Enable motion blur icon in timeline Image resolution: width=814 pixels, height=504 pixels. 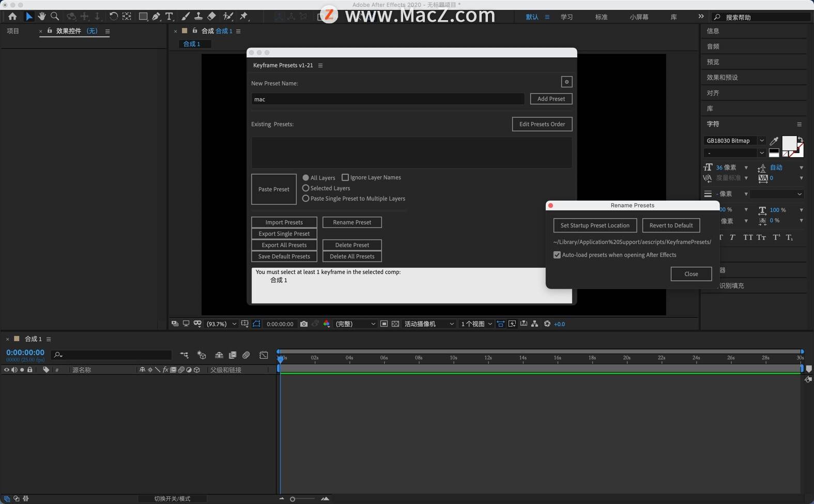coord(246,355)
